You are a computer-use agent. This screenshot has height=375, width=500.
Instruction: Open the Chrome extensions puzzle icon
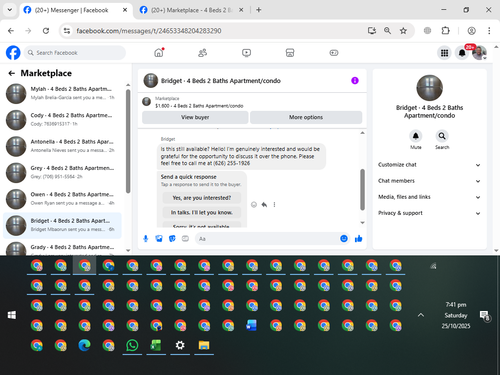(445, 31)
